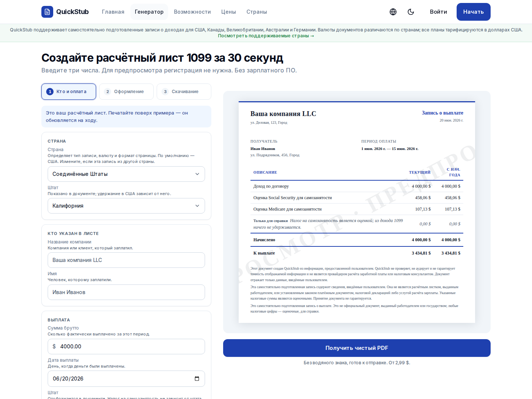Click the КТО УКАЗАН В ЛИСТЕ section header
The height and width of the screenshot is (399, 532).
tap(73, 233)
